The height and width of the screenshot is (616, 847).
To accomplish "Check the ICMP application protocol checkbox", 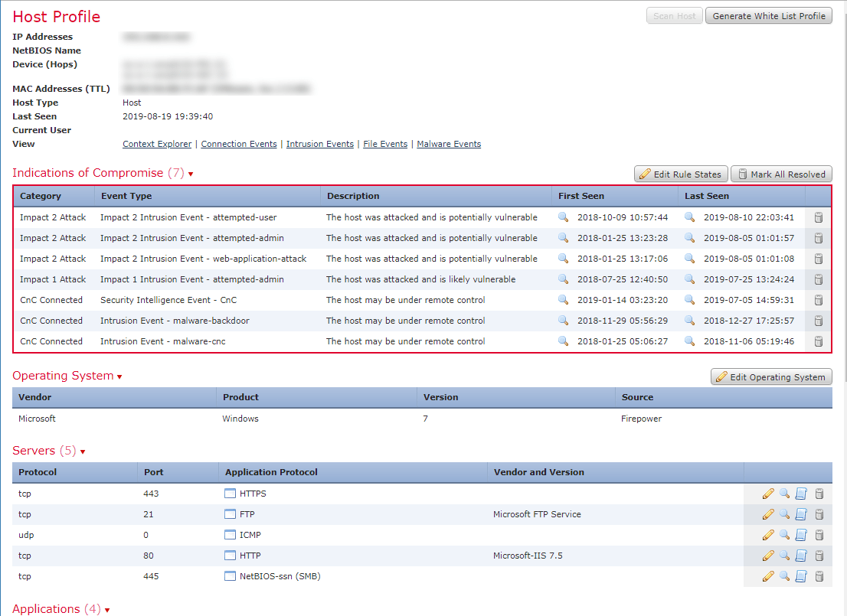I will point(230,534).
